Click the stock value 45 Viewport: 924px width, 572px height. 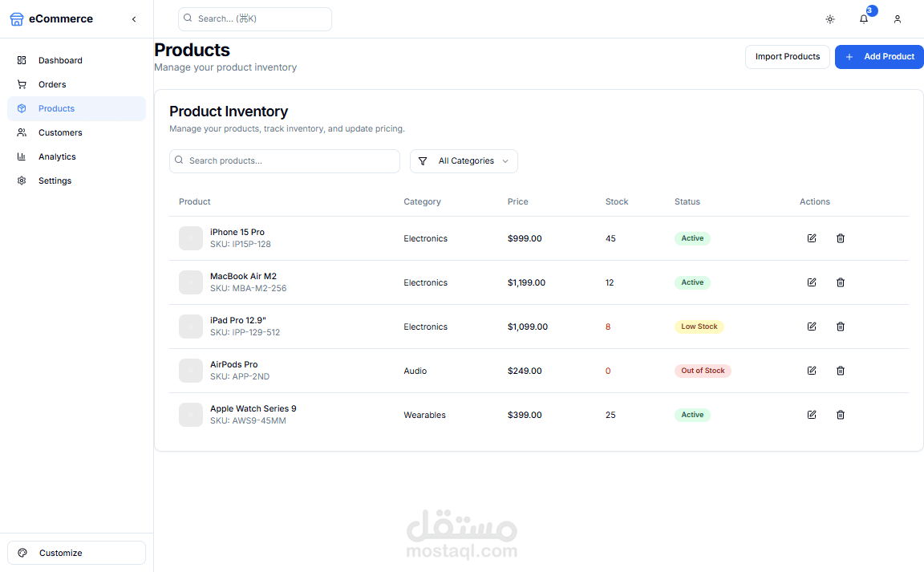click(x=610, y=238)
